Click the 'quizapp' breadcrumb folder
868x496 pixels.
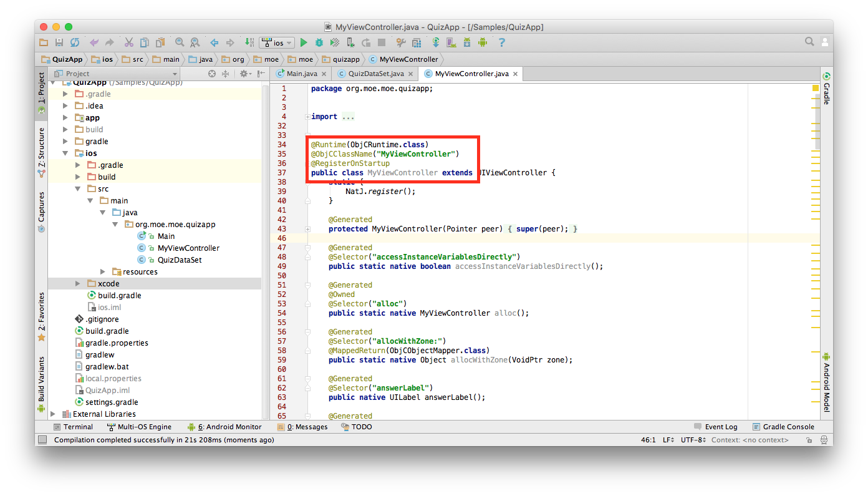[341, 59]
